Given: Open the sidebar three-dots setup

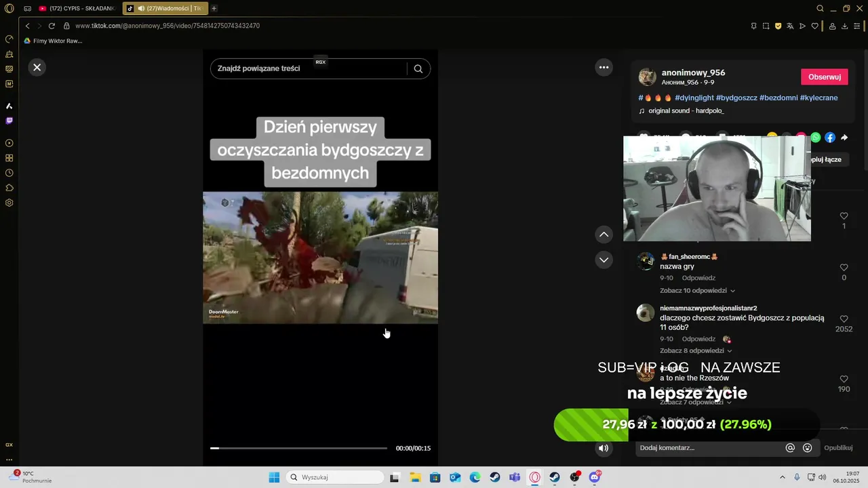Looking at the screenshot, I should tap(9, 460).
